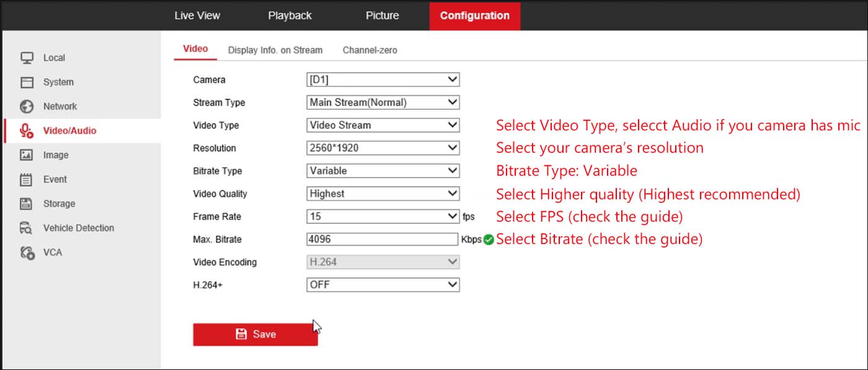This screenshot has width=868, height=370.
Task: Expand the Resolution dropdown
Action: tap(383, 148)
